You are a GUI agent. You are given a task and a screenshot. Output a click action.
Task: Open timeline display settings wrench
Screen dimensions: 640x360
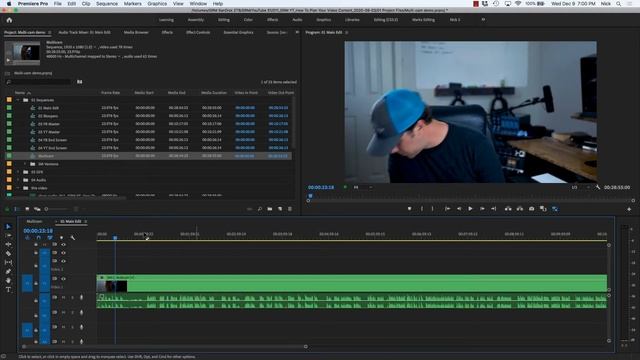pos(73,238)
